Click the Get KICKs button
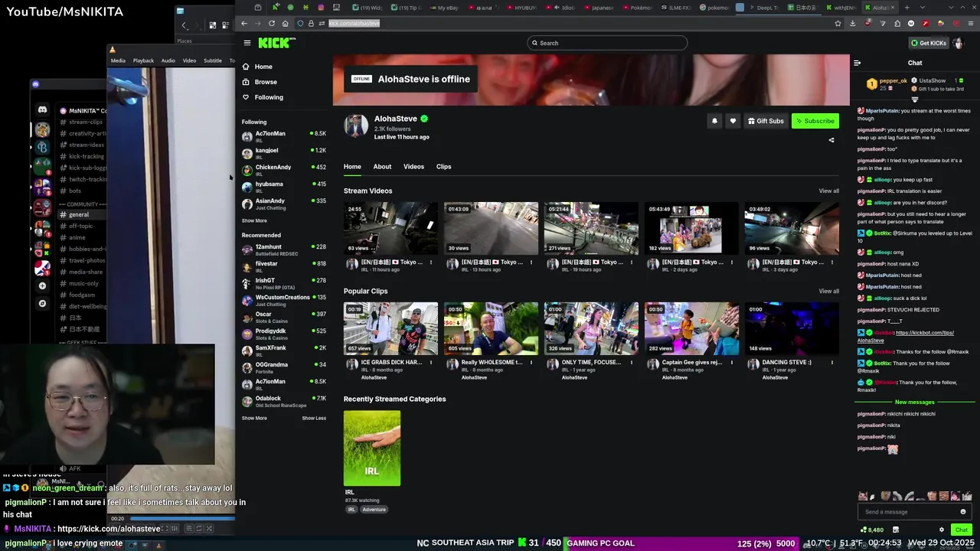This screenshot has width=980, height=551. [928, 43]
